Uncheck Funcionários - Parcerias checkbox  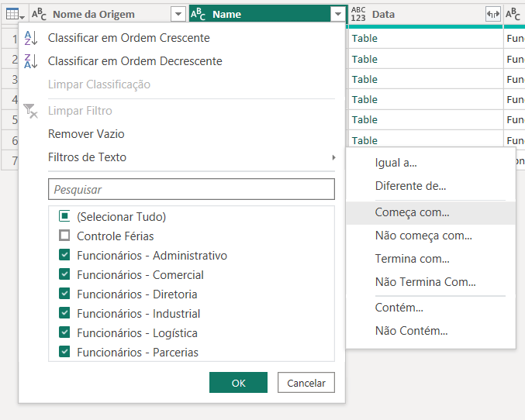[x=64, y=352]
